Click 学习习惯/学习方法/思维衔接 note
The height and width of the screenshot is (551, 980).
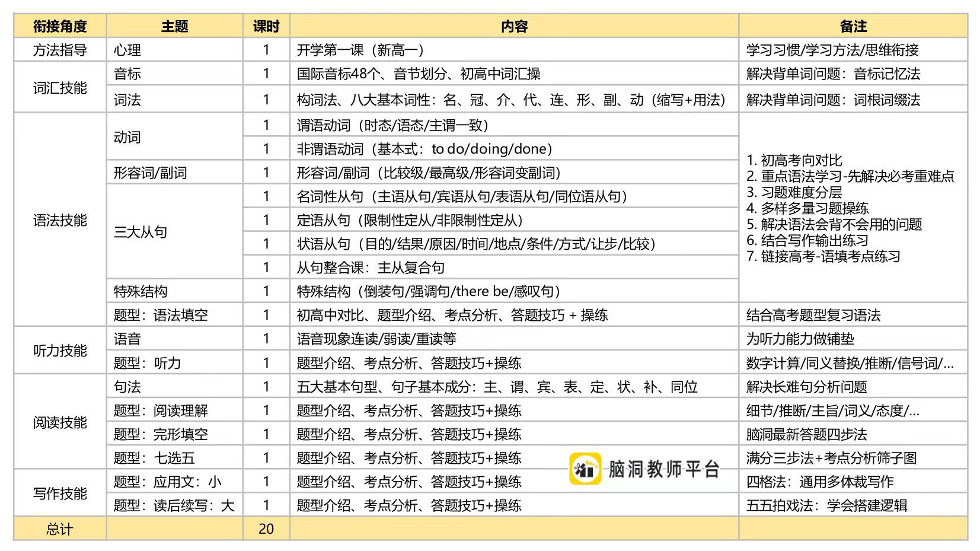(x=853, y=50)
